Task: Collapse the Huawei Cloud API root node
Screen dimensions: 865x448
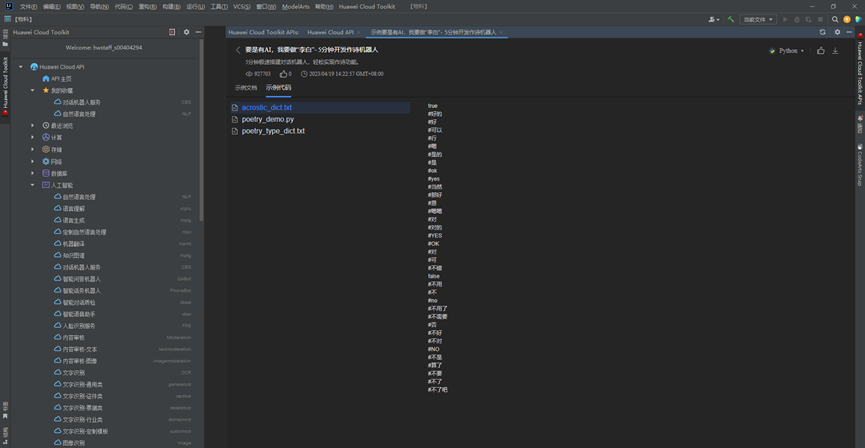Action: point(20,67)
